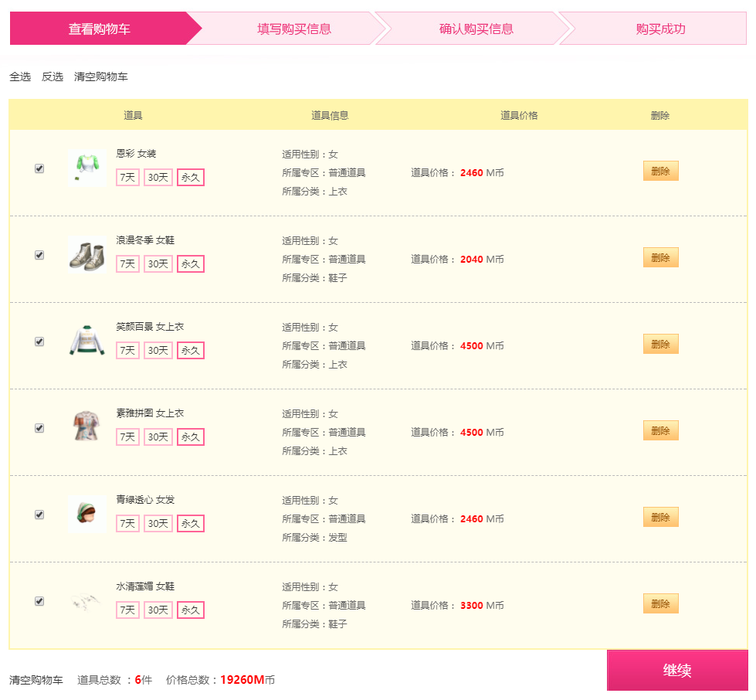The image size is (756, 700).
Task: Uncheck the 笑颜百景 女上衣 checkbox
Action: coord(39,342)
